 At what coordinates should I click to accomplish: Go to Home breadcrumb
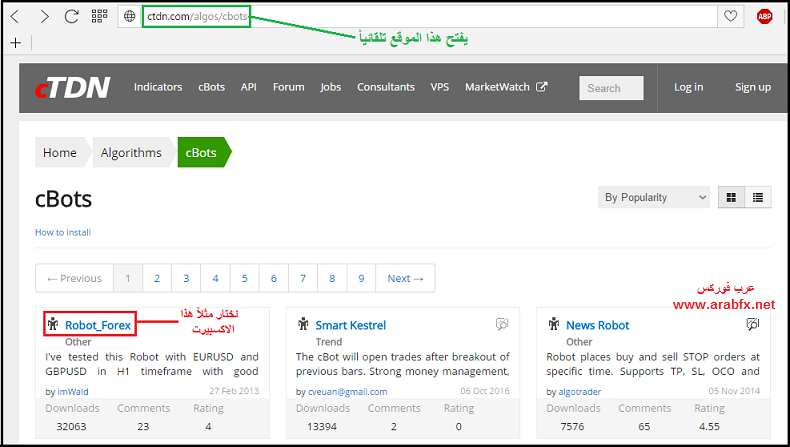60,152
